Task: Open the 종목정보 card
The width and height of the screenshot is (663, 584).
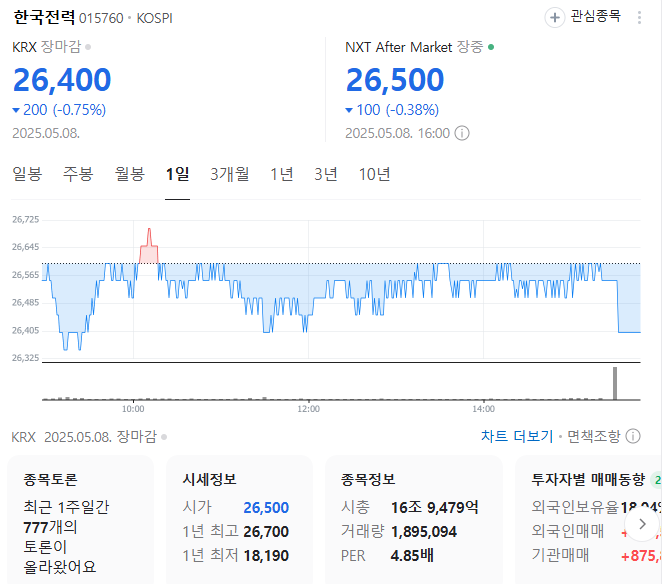Action: (x=414, y=520)
